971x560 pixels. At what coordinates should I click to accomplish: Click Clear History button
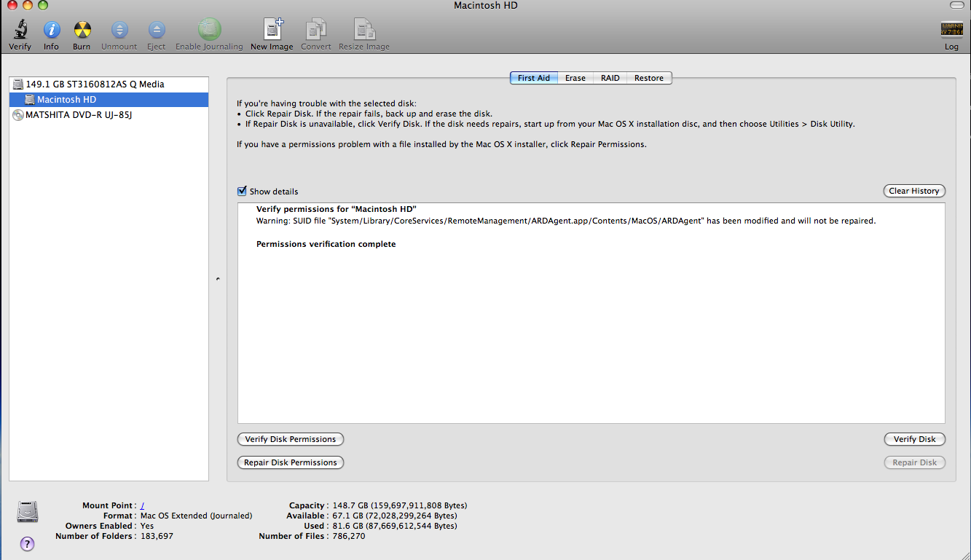click(914, 191)
